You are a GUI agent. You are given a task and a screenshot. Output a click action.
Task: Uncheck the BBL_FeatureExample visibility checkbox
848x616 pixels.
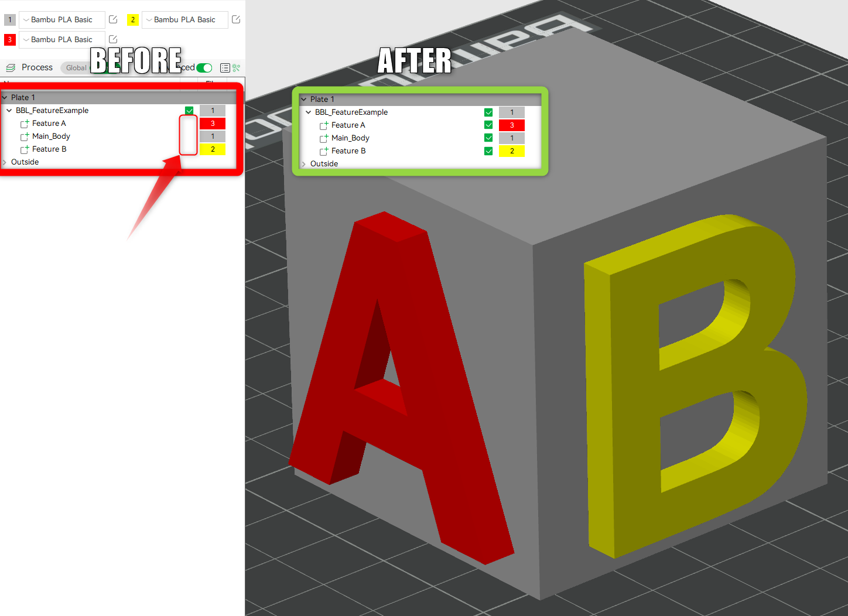[189, 110]
